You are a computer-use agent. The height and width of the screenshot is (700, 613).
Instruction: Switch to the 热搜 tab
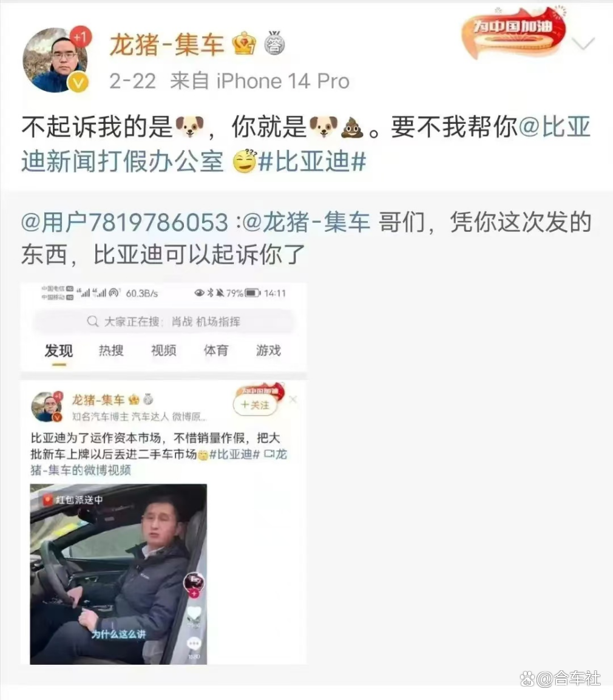(x=111, y=350)
